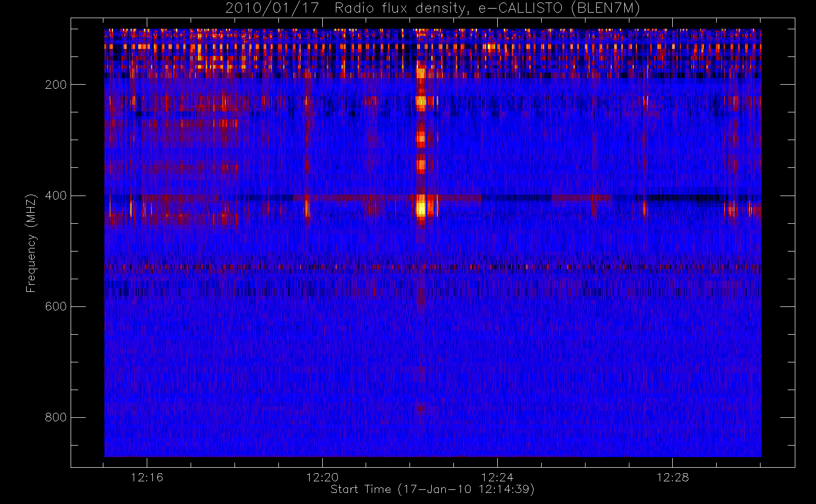Click the 400 frequency tick label
This screenshot has width=816, height=504.
[56, 196]
